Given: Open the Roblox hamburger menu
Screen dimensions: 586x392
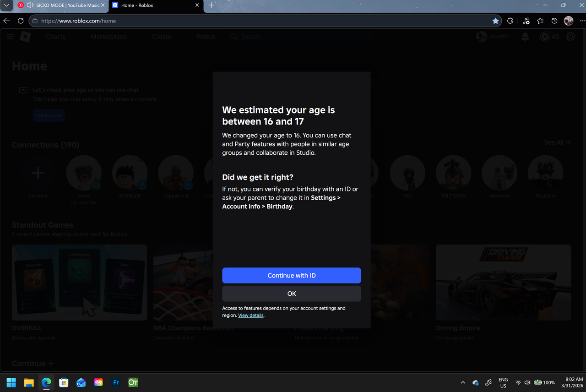Looking at the screenshot, I should pos(10,37).
